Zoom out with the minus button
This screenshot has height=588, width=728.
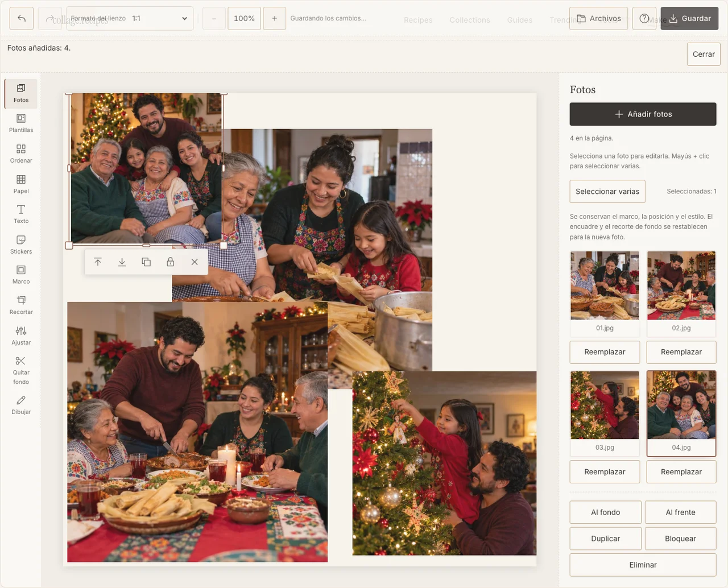(x=214, y=18)
